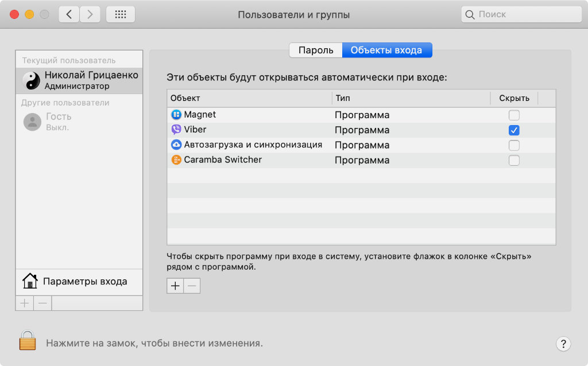Add a login item with plus button
The image size is (588, 366).
coord(175,286)
